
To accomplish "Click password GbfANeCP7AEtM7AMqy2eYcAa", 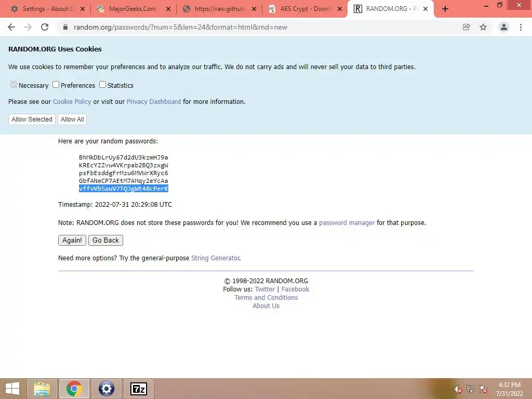I will 124,181.
